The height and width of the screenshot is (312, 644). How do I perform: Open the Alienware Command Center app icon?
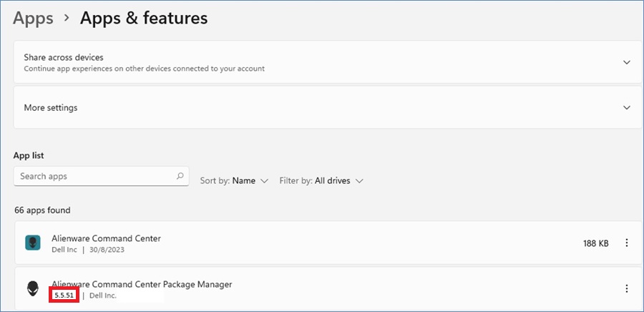tap(33, 243)
